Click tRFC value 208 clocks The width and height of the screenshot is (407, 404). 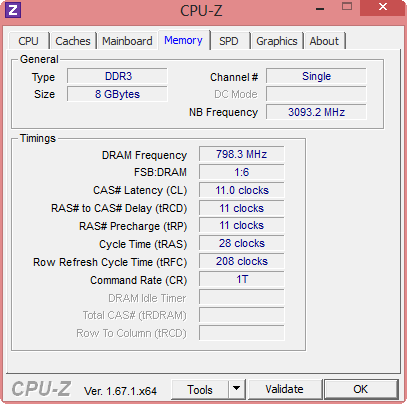pos(242,261)
